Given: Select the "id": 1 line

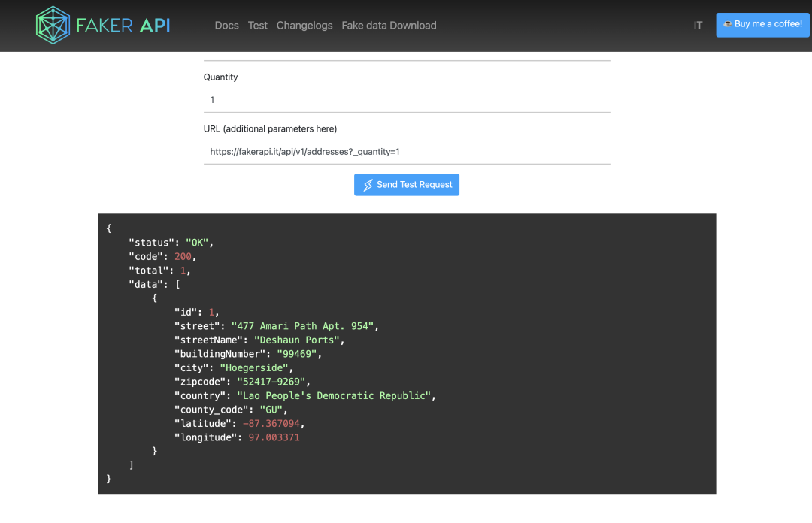Looking at the screenshot, I should point(197,313).
